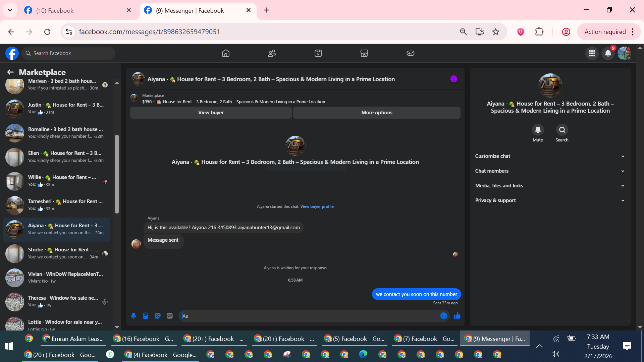This screenshot has height=362, width=644.
Task: Open the sticker picker icon
Action: 158,316
